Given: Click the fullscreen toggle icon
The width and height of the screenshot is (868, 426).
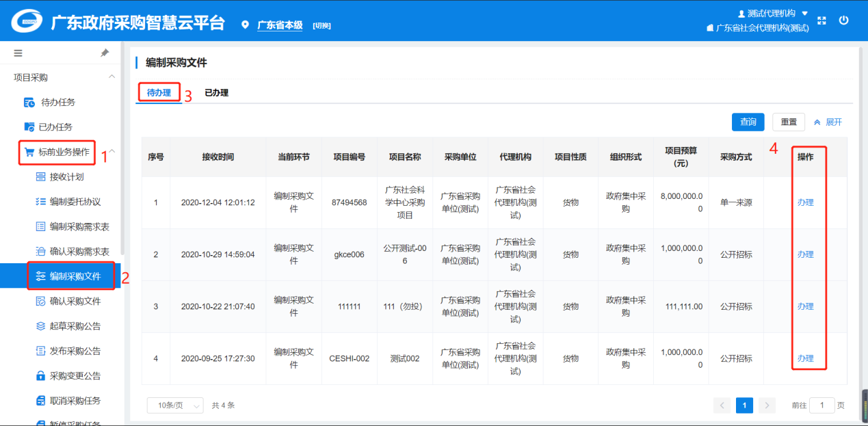Looking at the screenshot, I should [x=822, y=21].
